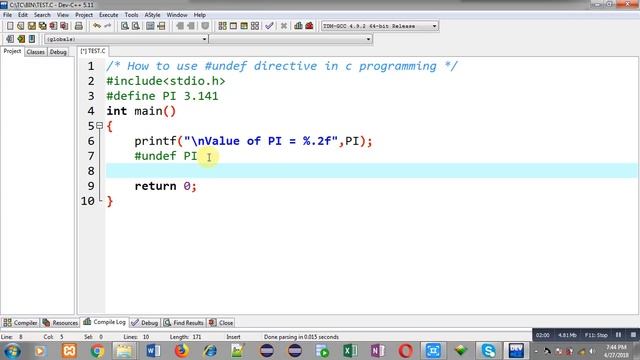Click the Replace magnifier icon
The image size is (640, 360).
coord(136,26)
